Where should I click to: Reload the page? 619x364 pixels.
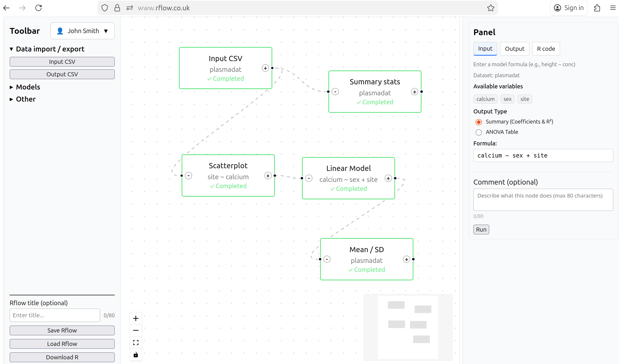(38, 8)
